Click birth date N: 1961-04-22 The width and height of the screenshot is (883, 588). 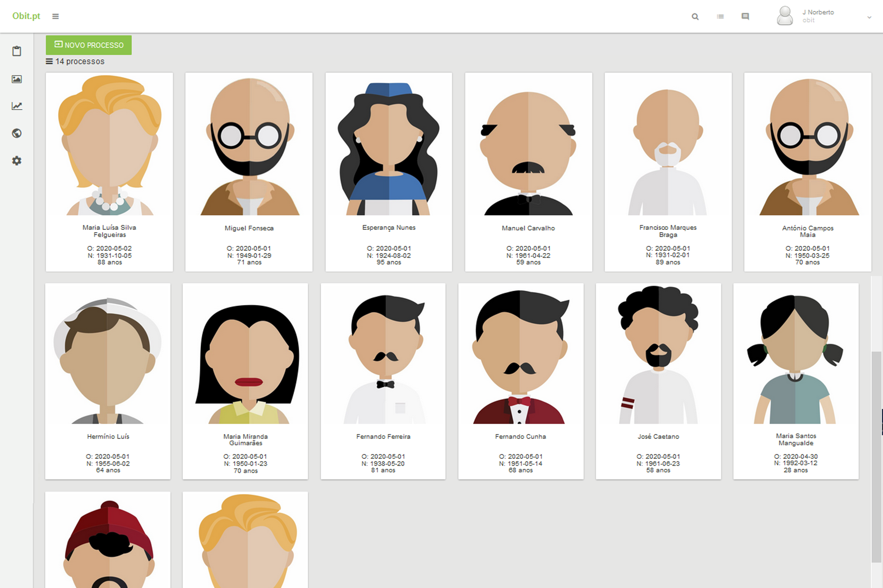(x=528, y=256)
